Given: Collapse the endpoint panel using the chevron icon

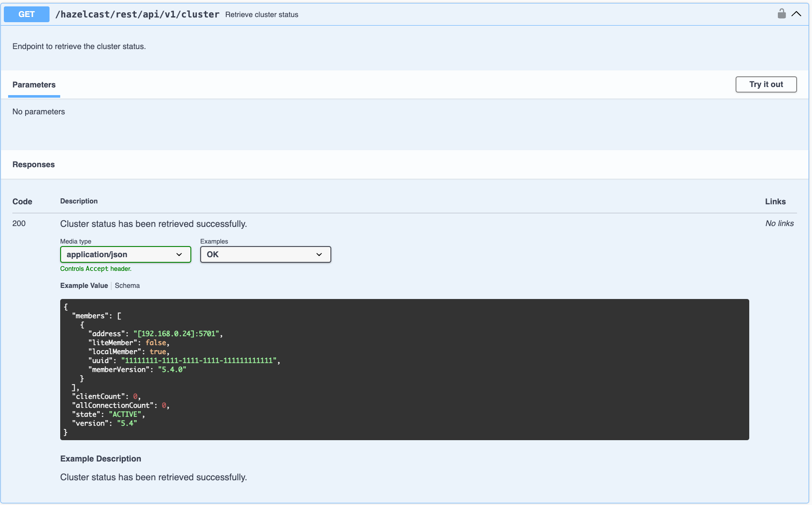Looking at the screenshot, I should (797, 13).
